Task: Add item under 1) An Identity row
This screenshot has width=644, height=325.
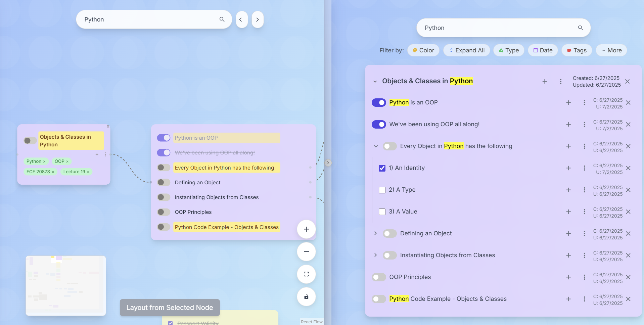Action: click(x=568, y=168)
